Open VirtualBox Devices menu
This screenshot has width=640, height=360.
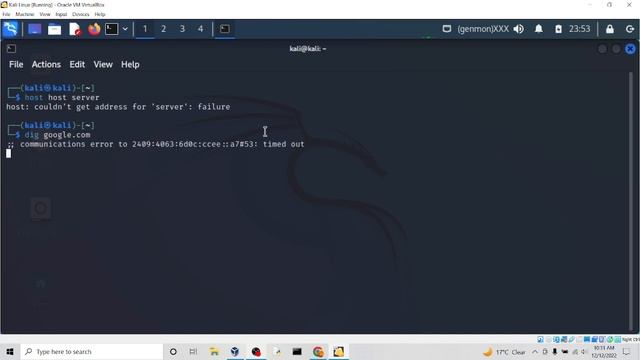(80, 14)
